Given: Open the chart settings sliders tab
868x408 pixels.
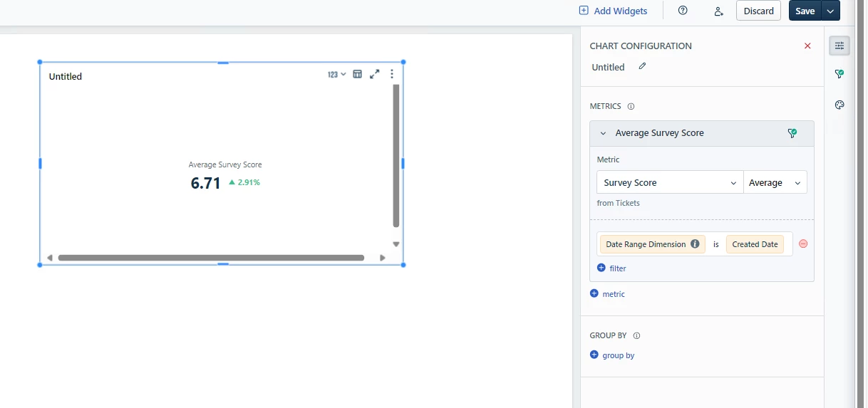Looking at the screenshot, I should pyautogui.click(x=839, y=46).
